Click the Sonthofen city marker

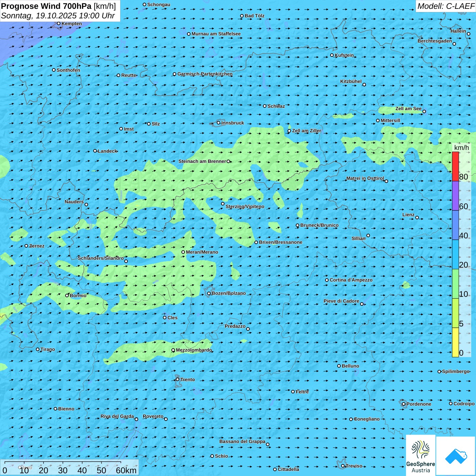[54, 70]
